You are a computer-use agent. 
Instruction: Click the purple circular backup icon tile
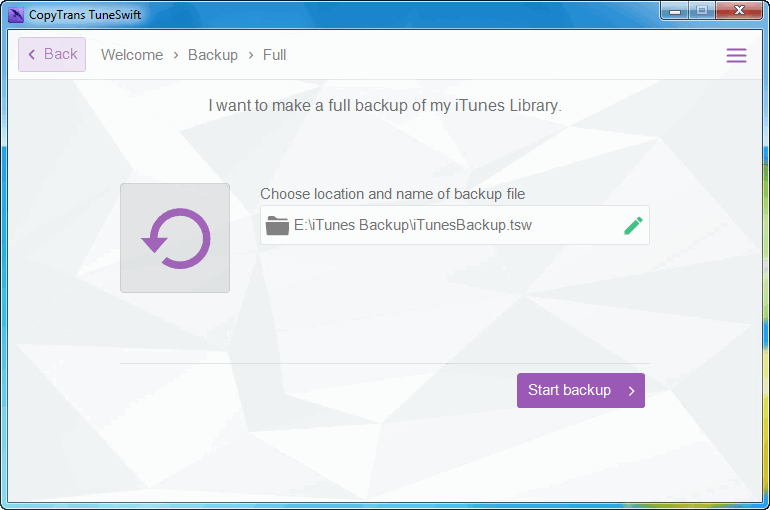pos(175,238)
